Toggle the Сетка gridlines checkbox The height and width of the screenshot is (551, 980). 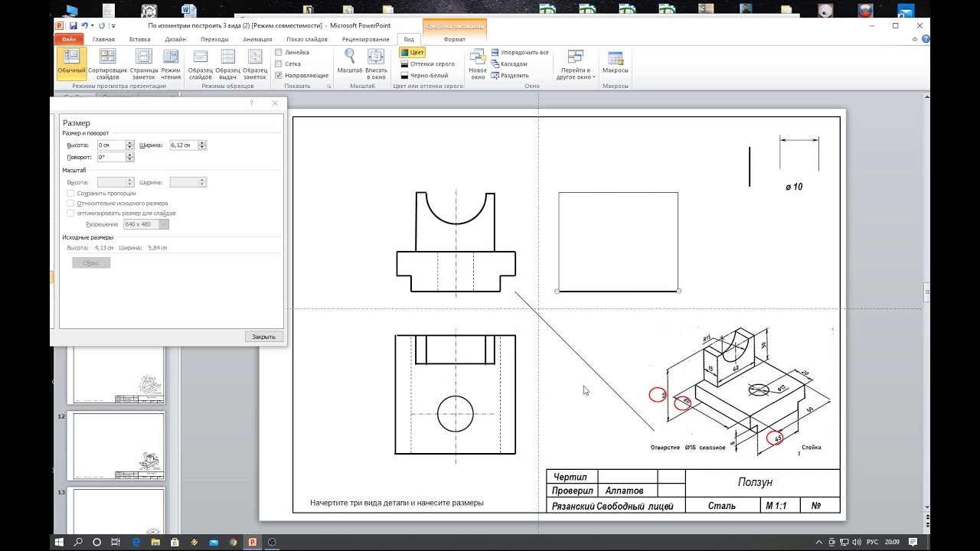point(279,64)
